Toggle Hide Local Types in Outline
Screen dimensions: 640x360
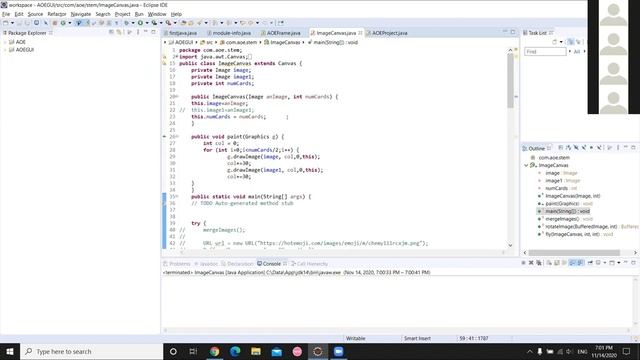click(x=599, y=148)
